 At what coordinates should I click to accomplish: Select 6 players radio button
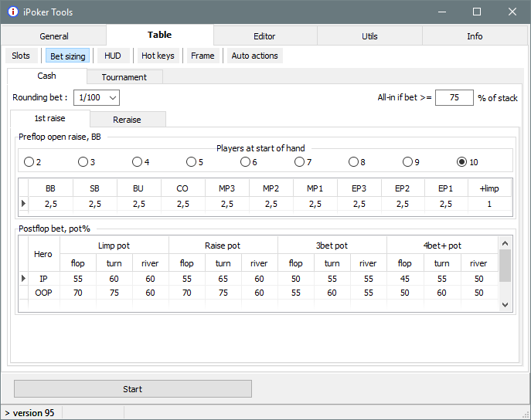tap(246, 162)
